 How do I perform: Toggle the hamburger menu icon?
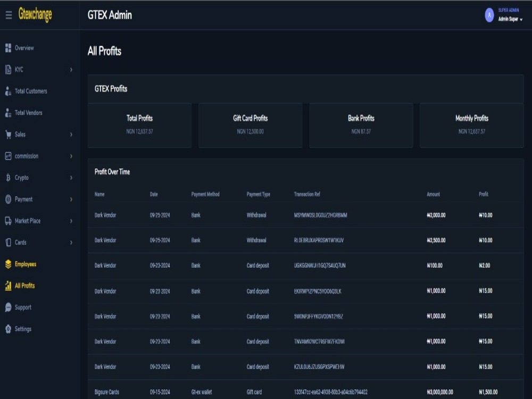(9, 14)
